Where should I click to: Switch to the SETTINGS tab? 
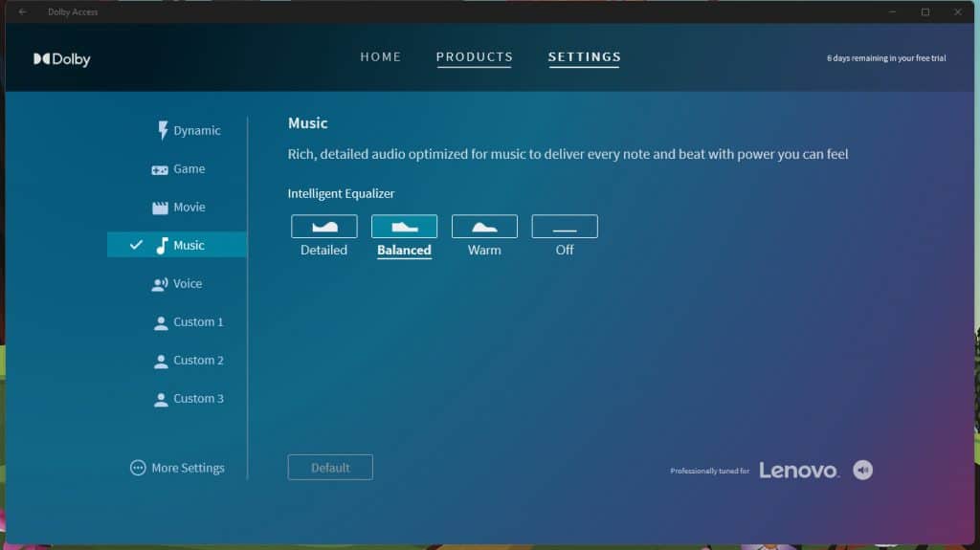[585, 56]
